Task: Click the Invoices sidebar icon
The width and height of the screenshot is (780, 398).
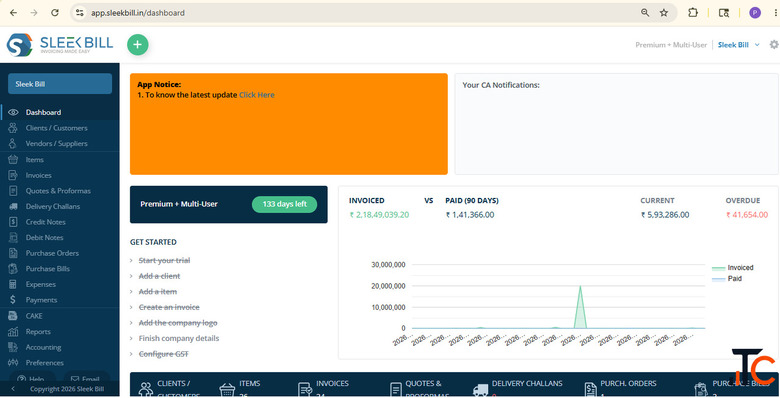Action: point(13,175)
